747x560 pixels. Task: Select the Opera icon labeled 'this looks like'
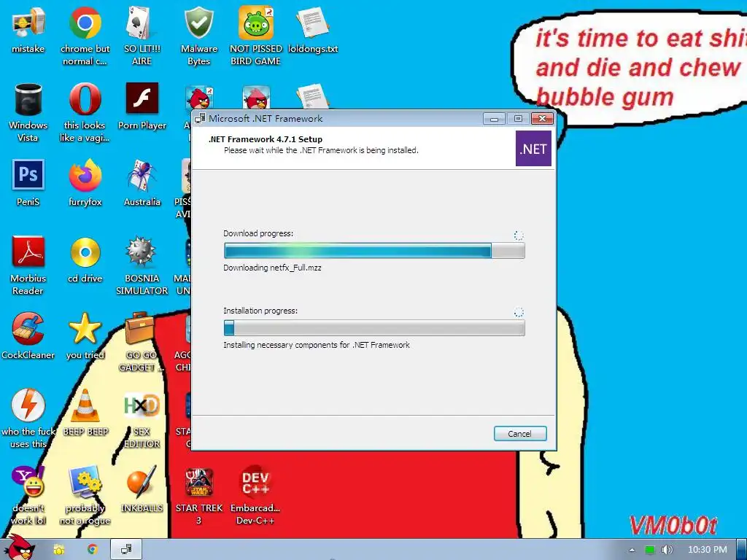85,112
